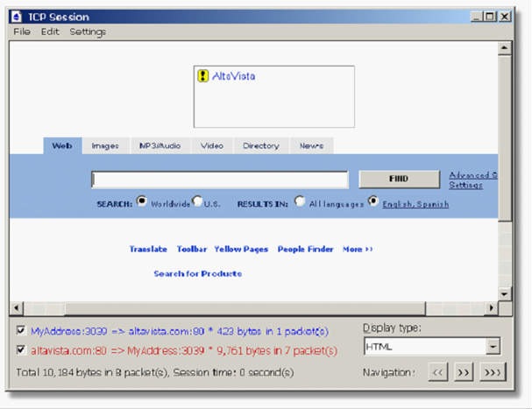Select the All languages radio button

[x=300, y=201]
